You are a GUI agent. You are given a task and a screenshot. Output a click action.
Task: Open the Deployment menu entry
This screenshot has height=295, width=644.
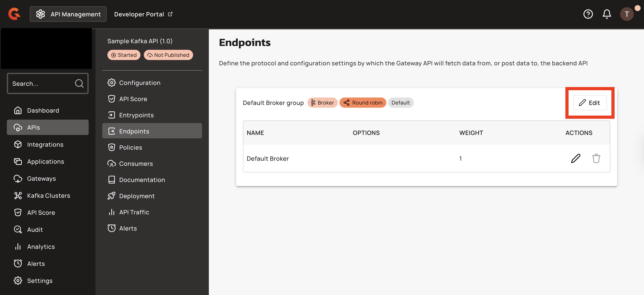137,196
